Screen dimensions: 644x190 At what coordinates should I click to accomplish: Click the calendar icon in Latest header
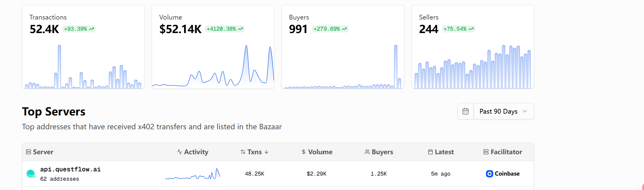pos(430,152)
